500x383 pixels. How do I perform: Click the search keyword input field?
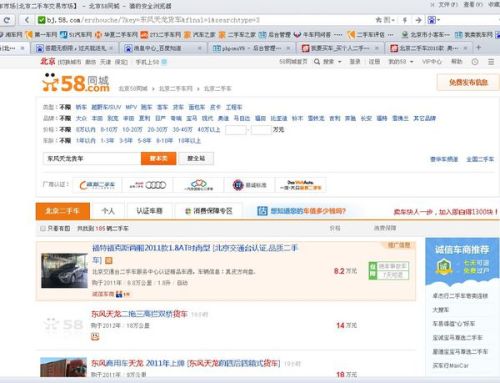92,158
